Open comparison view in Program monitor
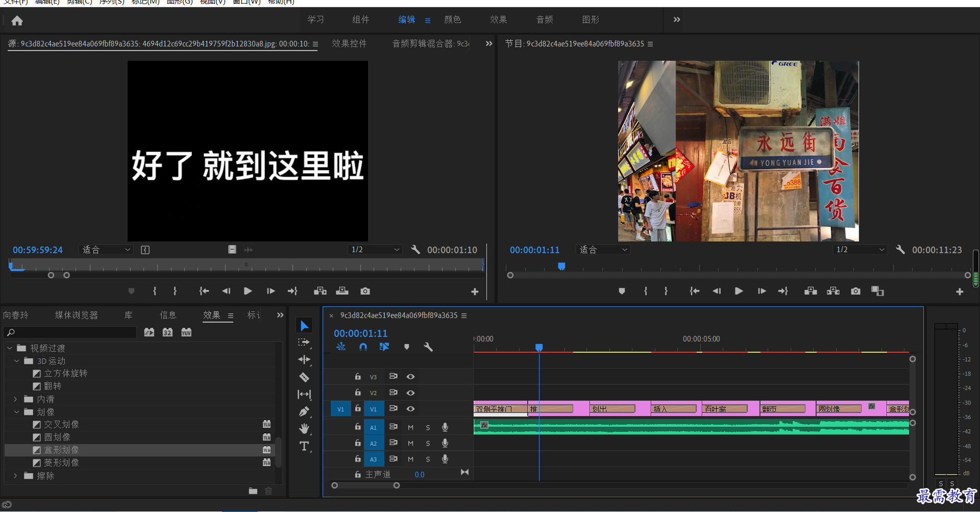Screen dimensions: 980x512 pyautogui.click(x=877, y=291)
